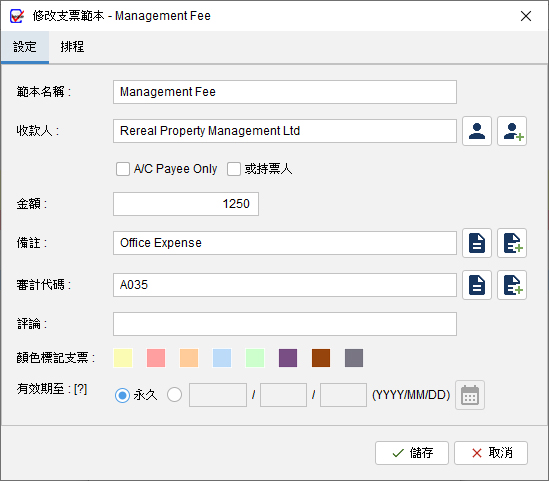Add new remark icon beside Office Expense
This screenshot has height=481, width=549.
pos(512,243)
